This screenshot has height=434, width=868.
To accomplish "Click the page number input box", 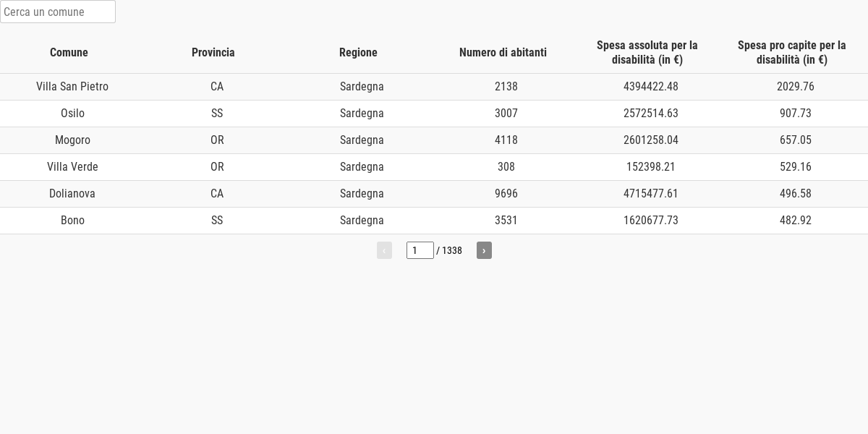I will point(420,250).
